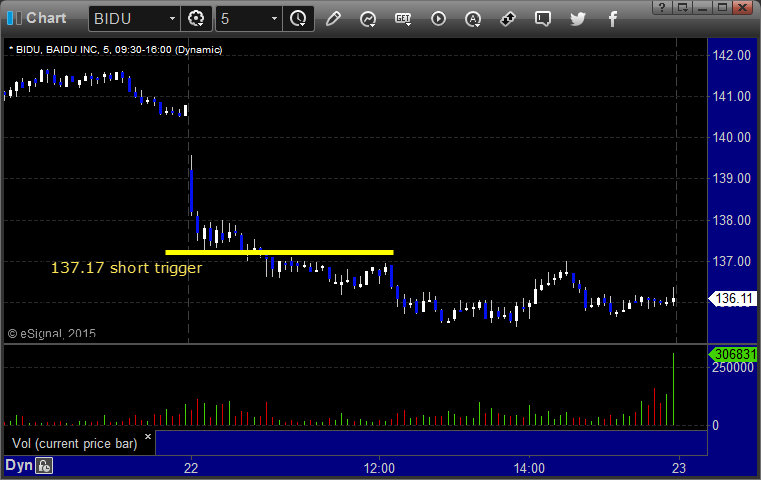Image resolution: width=761 pixels, height=480 pixels.
Task: Select the pencil drawing tool
Action: coord(333,19)
